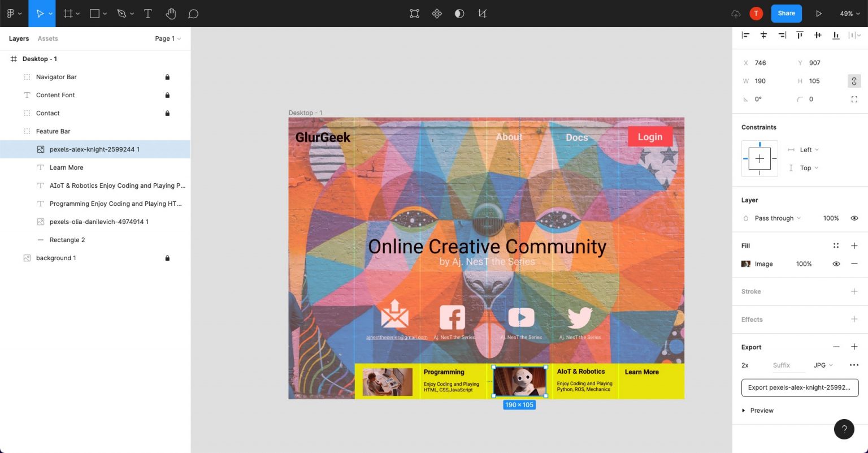868x453 pixels.
Task: Select the Rectangle 2 layer
Action: (67, 240)
